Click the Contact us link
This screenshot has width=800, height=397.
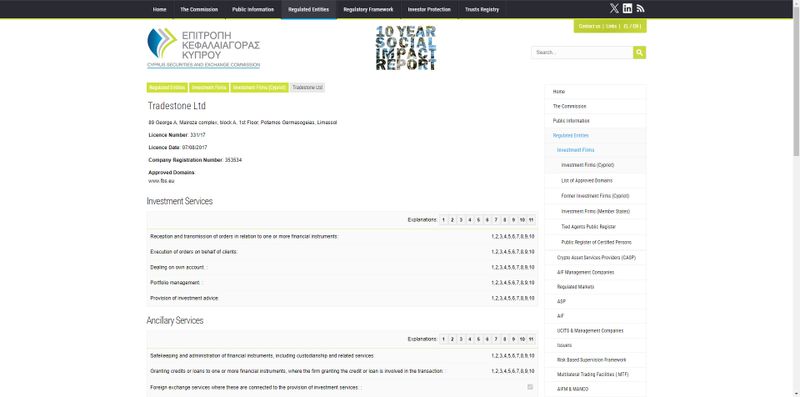(589, 26)
